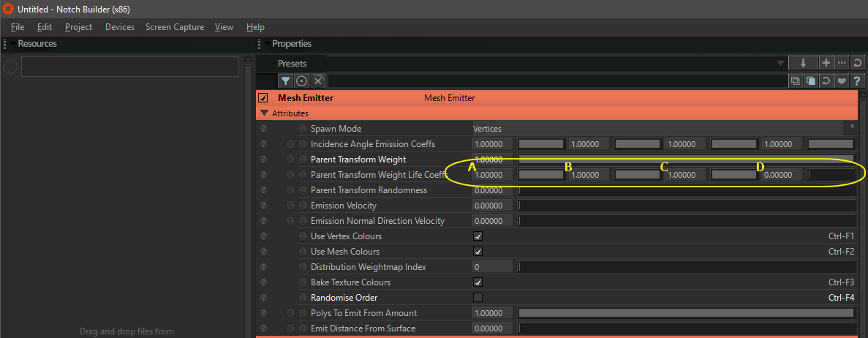
Task: Click the K keyframe icon for Polys To Emit From Amount
Action: tap(291, 313)
